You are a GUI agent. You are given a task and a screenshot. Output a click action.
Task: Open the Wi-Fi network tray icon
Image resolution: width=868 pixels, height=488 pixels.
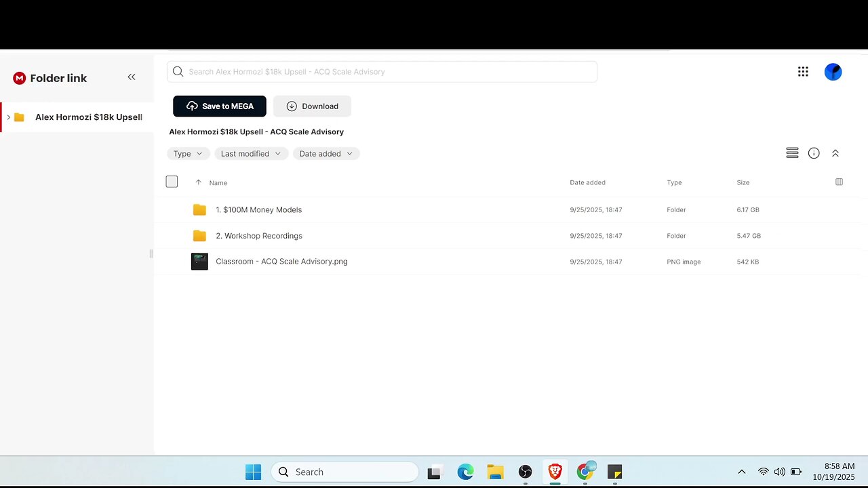764,472
